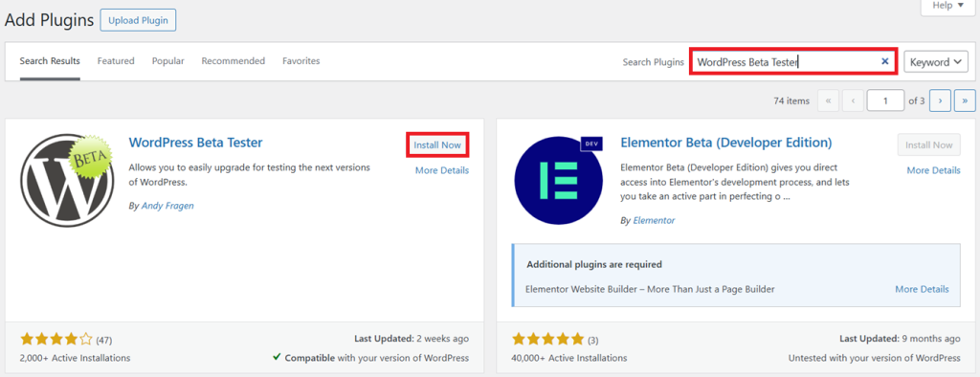The height and width of the screenshot is (377, 980).
Task: Open More Details for Elementor Beta
Action: [934, 170]
